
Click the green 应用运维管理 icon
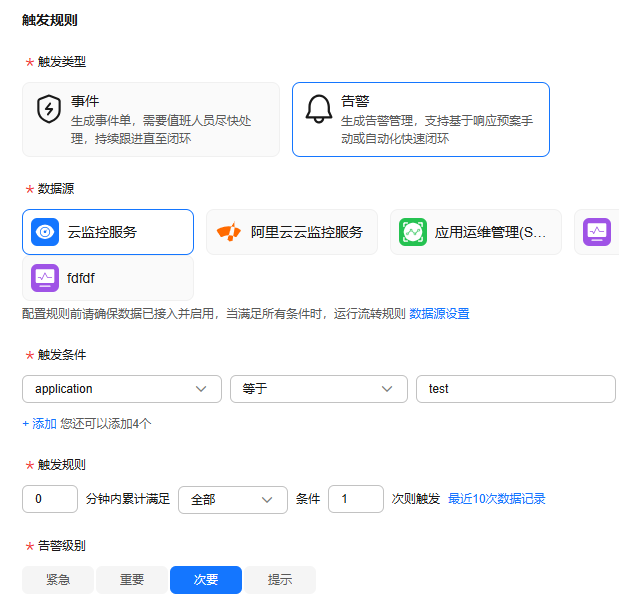[x=413, y=232]
